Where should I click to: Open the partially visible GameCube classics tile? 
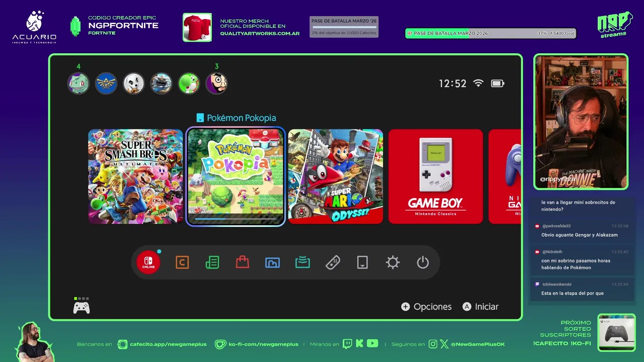pos(505,176)
